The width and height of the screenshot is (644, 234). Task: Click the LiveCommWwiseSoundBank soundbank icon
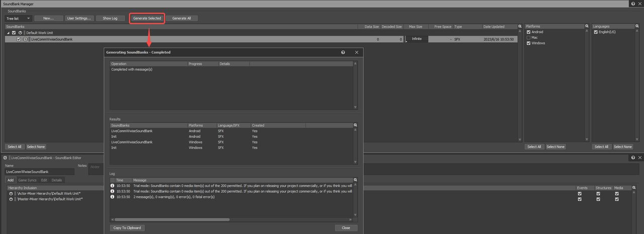(26, 39)
